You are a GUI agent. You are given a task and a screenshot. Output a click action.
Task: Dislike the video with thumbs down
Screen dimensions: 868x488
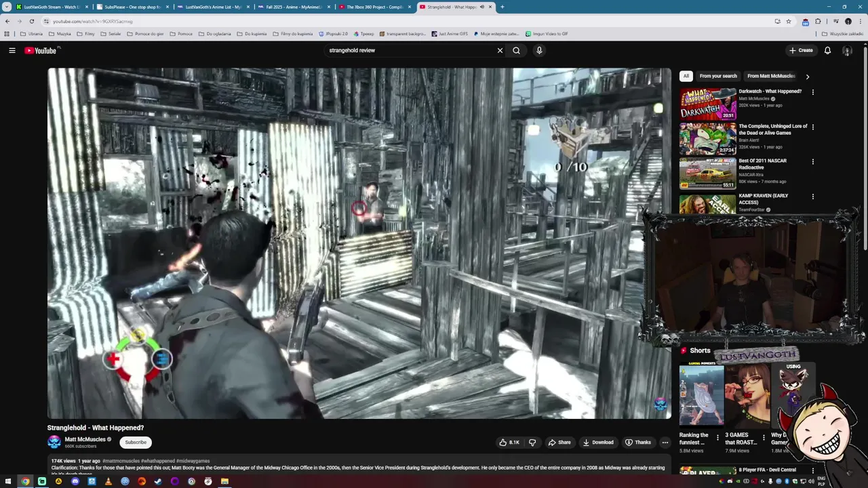[532, 443]
